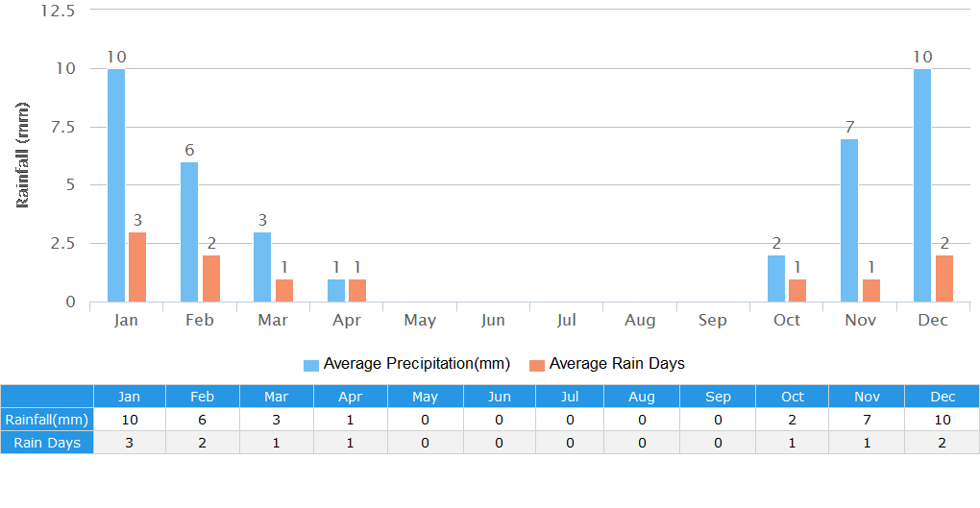The image size is (980, 508).
Task: Select the blue October precipitation bar
Action: pos(776,278)
